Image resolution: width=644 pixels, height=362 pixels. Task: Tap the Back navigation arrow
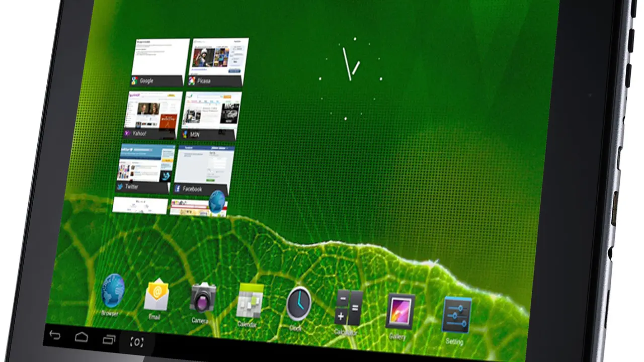click(x=55, y=335)
